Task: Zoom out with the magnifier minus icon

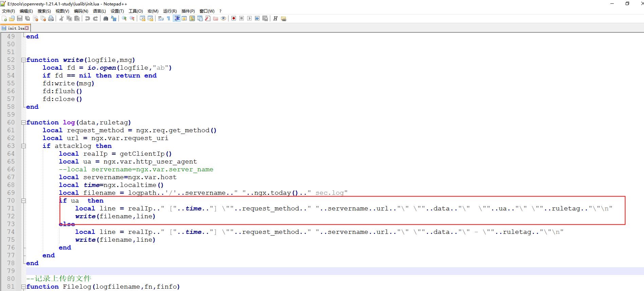Action: [132, 18]
